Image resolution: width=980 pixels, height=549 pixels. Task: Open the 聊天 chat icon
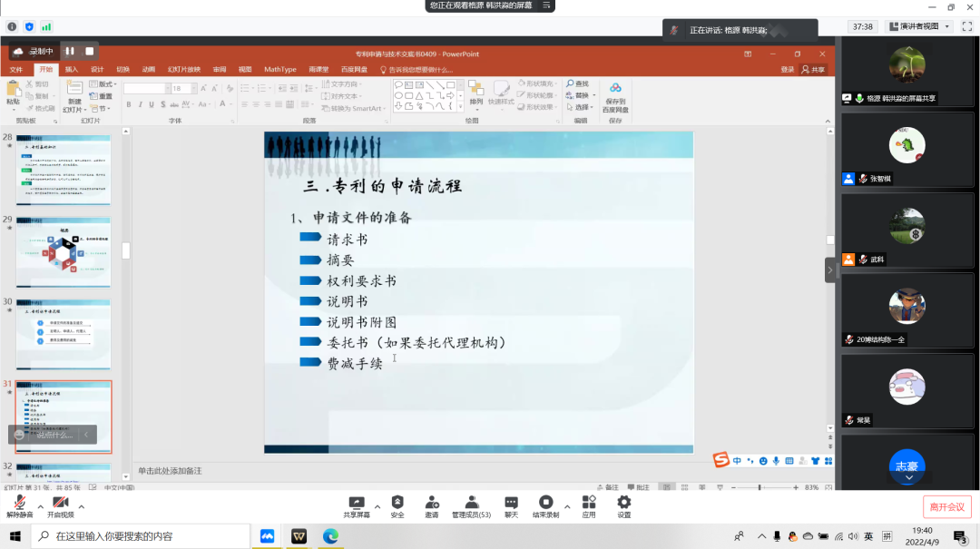[x=511, y=504]
